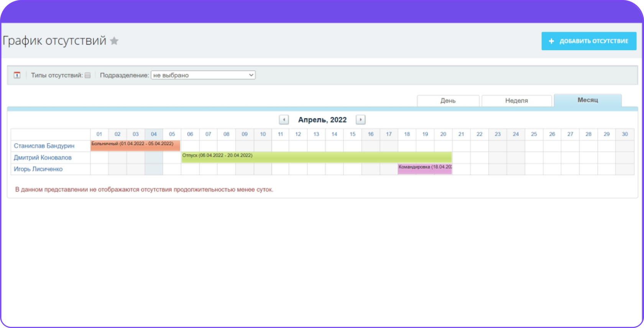Switch to the День tab
The height and width of the screenshot is (328, 644).
(448, 101)
